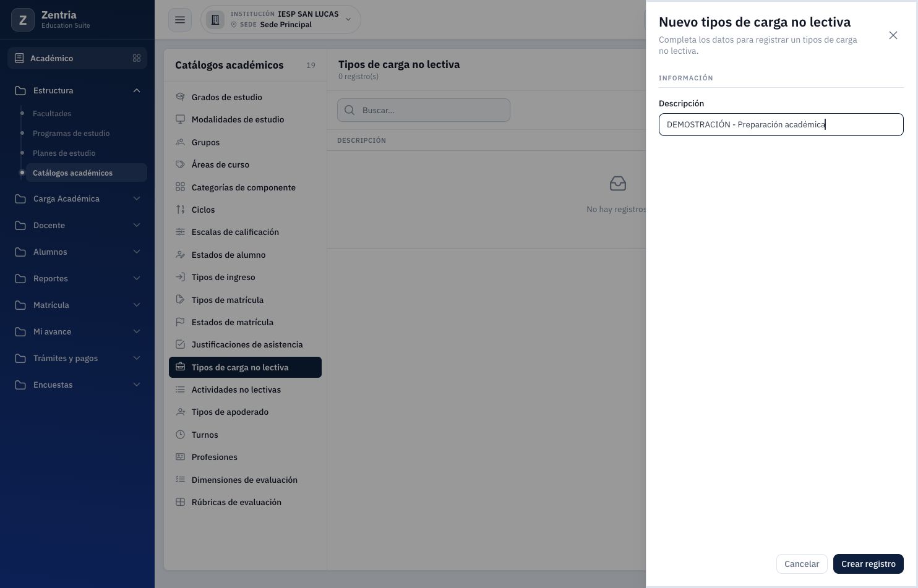918x588 pixels.
Task: Expand the Matrícula sidebar section
Action: coord(77,305)
